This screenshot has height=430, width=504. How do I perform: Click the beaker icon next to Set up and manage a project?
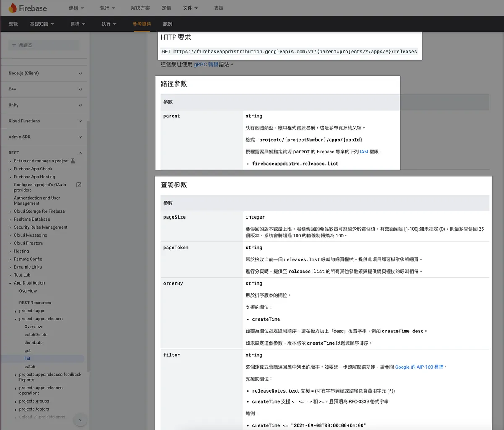click(x=73, y=161)
